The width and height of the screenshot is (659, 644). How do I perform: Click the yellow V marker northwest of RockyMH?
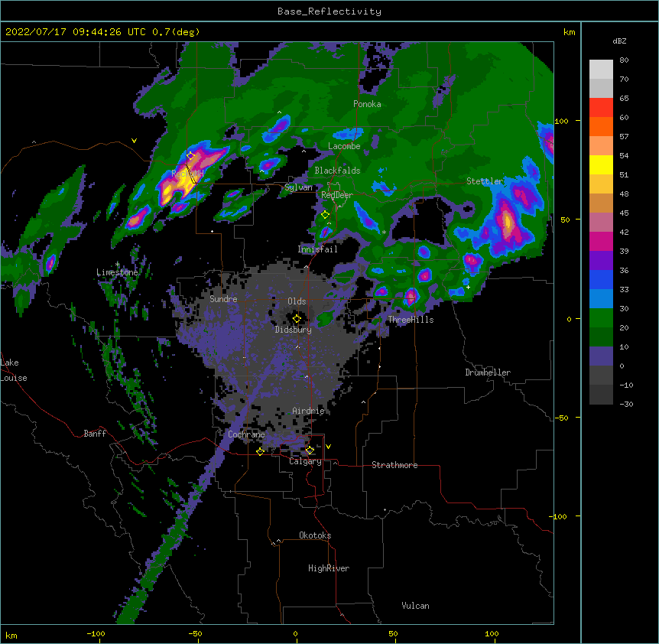click(134, 141)
